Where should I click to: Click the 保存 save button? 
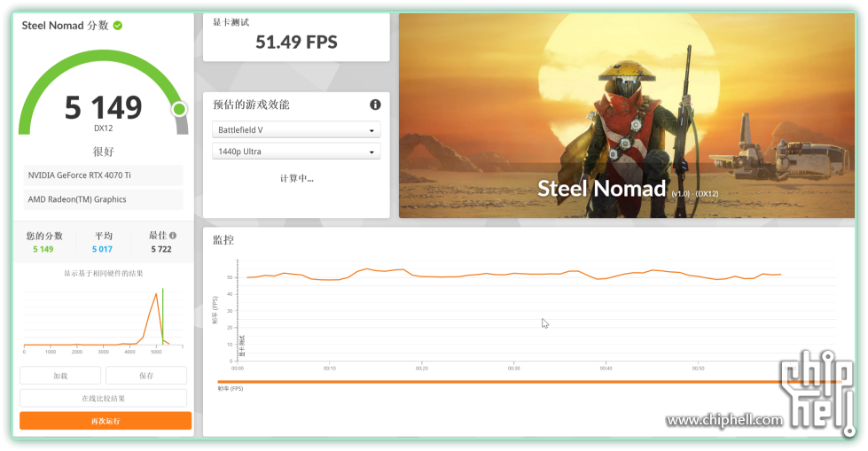click(146, 375)
